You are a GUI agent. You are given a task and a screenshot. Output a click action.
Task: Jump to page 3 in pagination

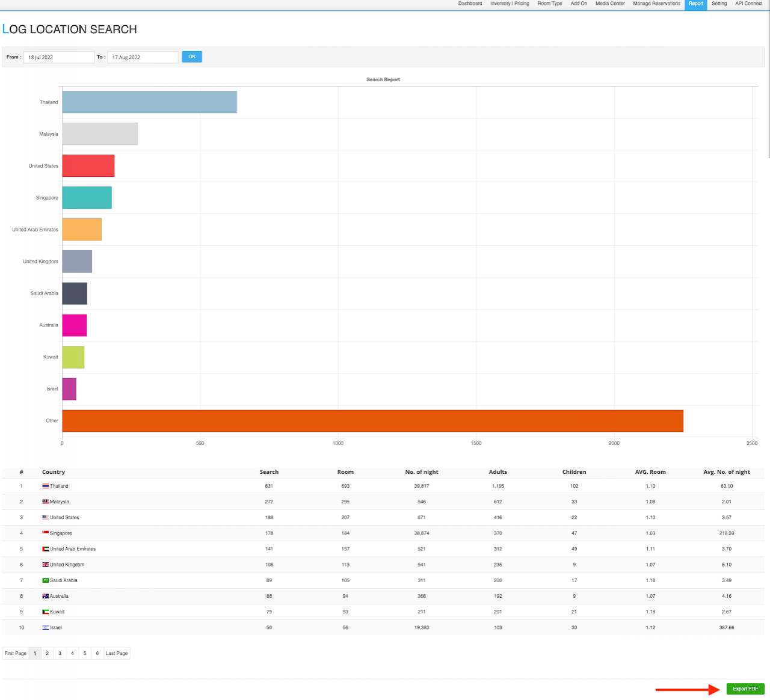point(60,653)
